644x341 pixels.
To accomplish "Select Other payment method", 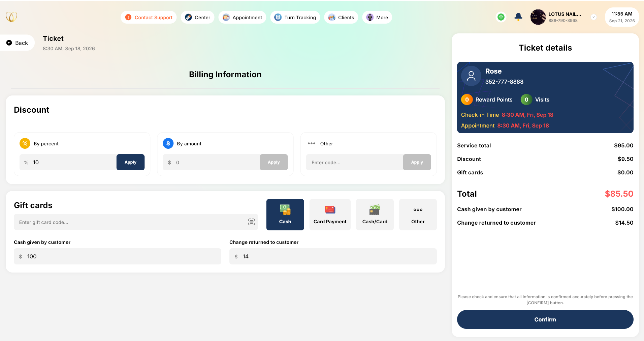I will click(x=418, y=215).
